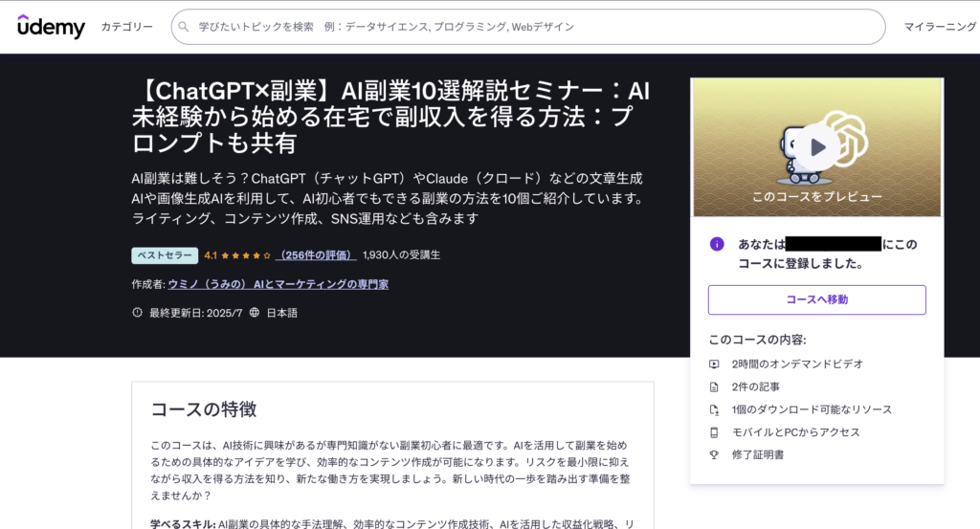Open the カテゴリー menu
The image size is (980, 529).
(126, 27)
